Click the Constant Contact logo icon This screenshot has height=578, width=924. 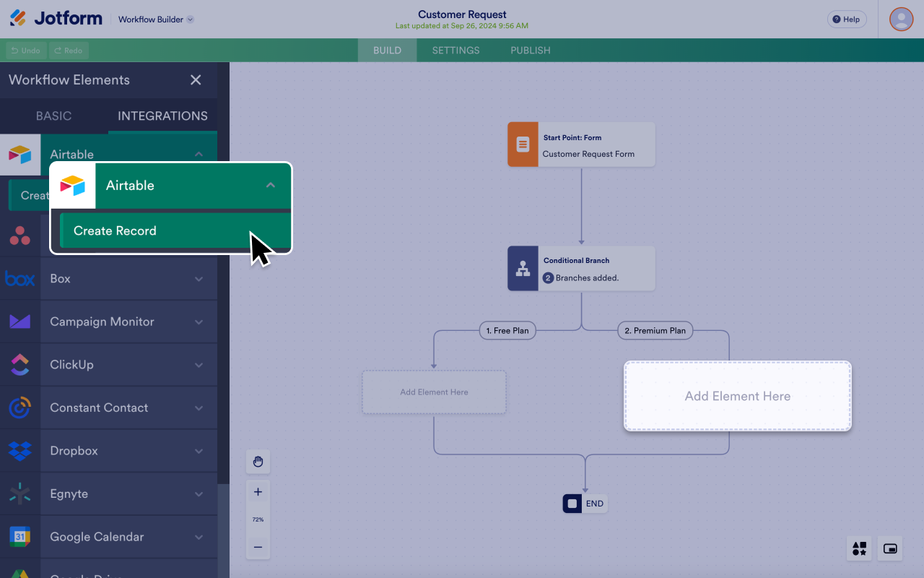pos(20,407)
